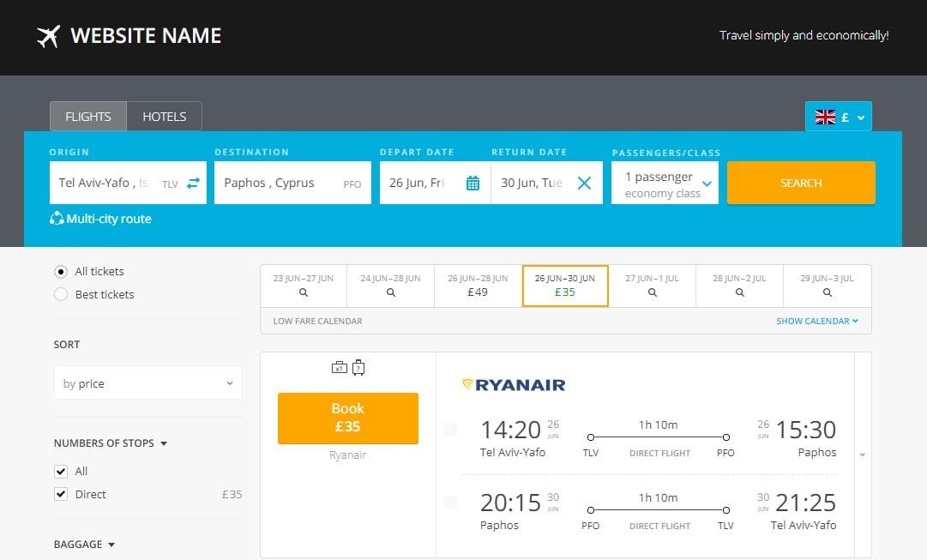Image resolution: width=927 pixels, height=560 pixels.
Task: Clear the return date using the X icon
Action: tap(584, 183)
